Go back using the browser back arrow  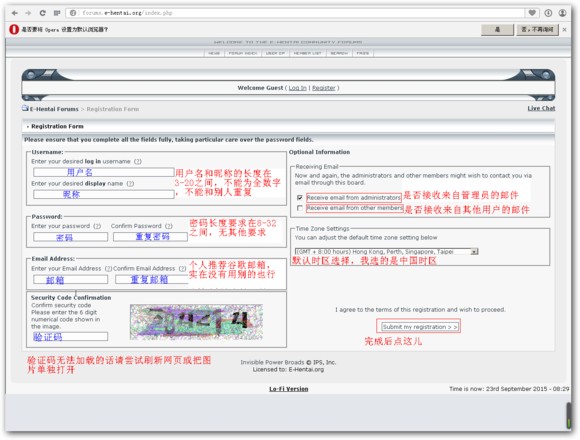click(x=15, y=13)
